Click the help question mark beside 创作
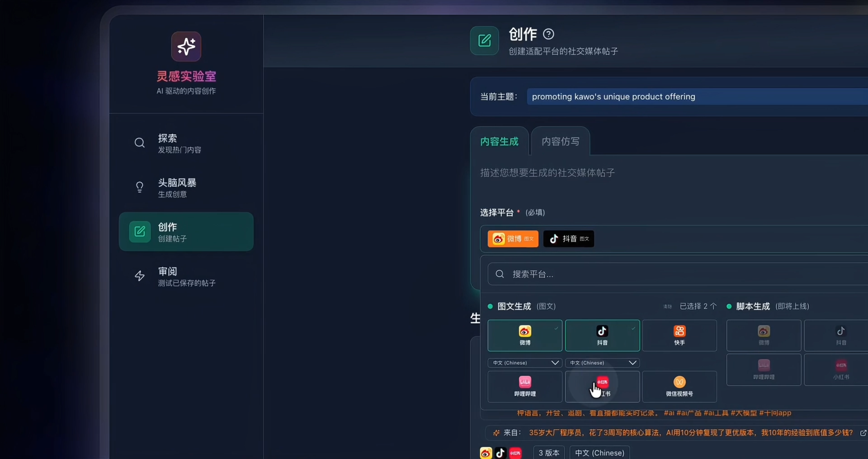This screenshot has width=868, height=459. point(548,34)
